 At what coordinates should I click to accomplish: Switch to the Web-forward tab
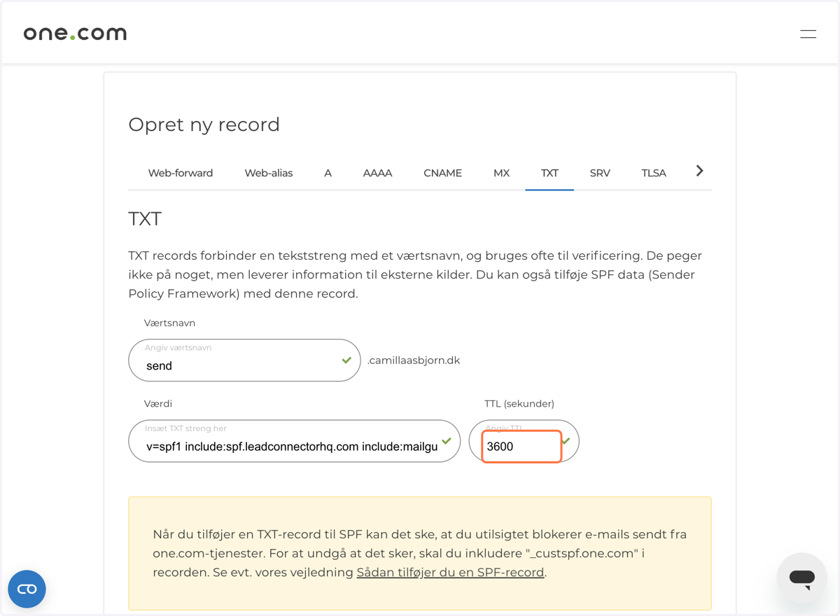click(181, 173)
